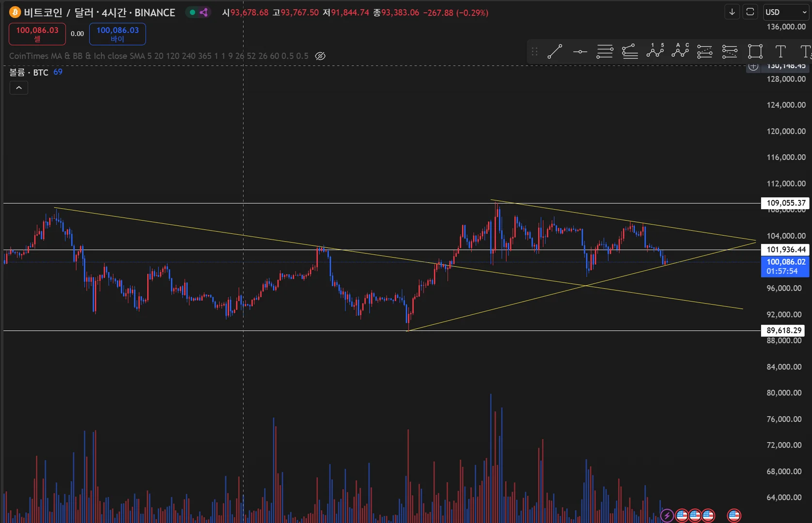Viewport: 812px width, 523px height.
Task: Click the green market status dot
Action: coord(192,13)
